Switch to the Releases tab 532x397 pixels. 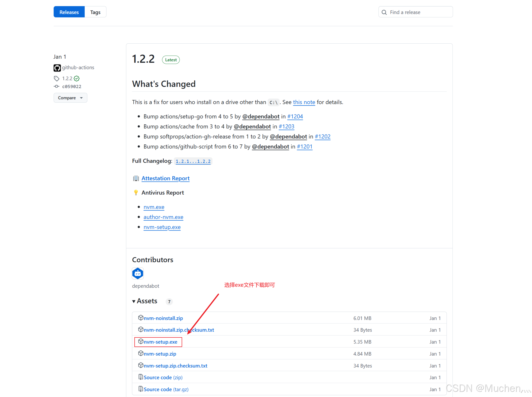69,12
